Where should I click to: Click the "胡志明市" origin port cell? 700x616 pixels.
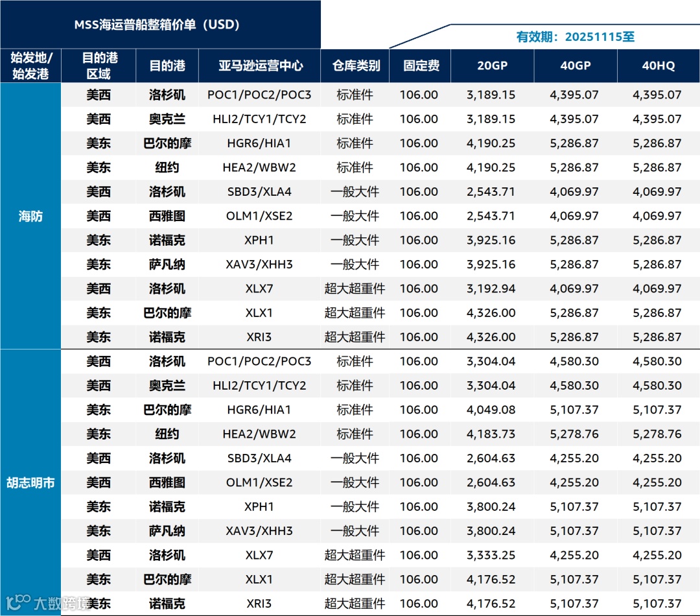pyautogui.click(x=30, y=482)
